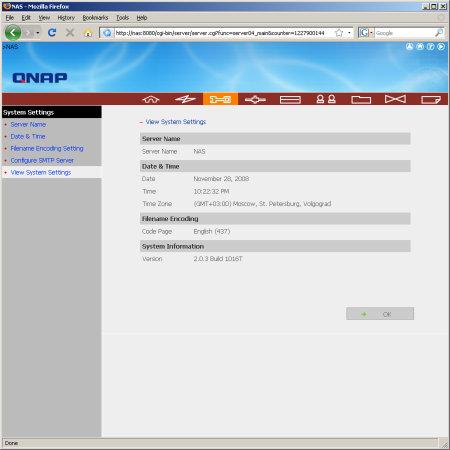
Task: Click the site identity icon in address bar
Action: [x=107, y=33]
